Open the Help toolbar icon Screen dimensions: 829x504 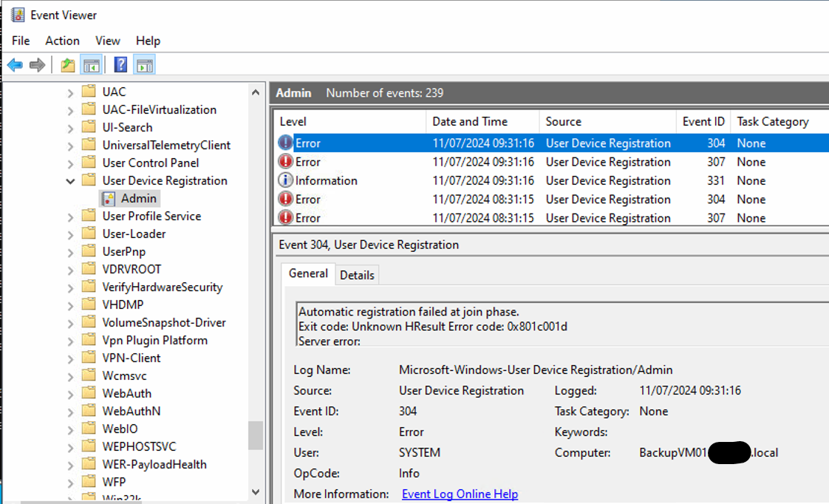click(120, 65)
